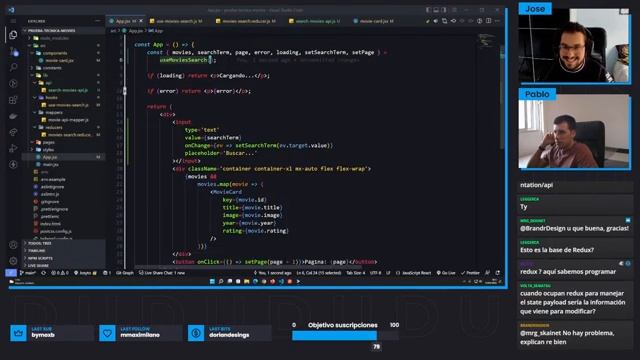
Task: Click the subscriptions goal progress bar
Action: 345,336
